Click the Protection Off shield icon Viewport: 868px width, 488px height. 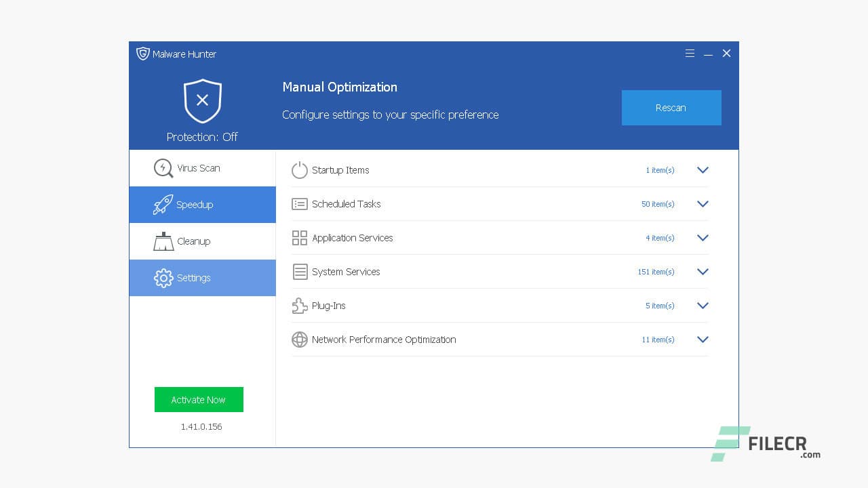pyautogui.click(x=202, y=100)
